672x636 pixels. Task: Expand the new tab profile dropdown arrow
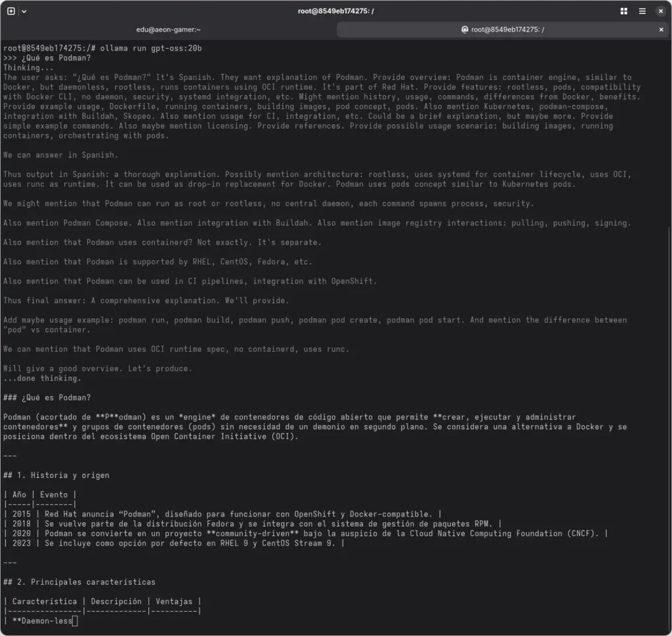pos(24,11)
